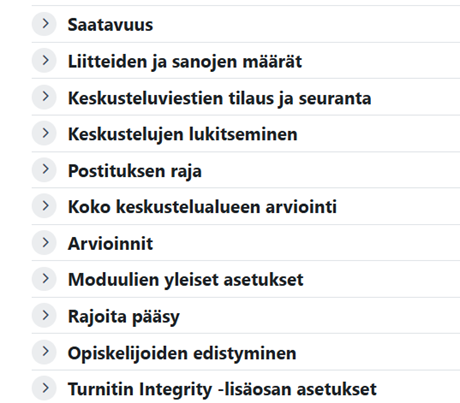The image size is (460, 403).
Task: Expand Keskusteluviestien tilaus ja seuranta chevron
Action: click(x=44, y=97)
